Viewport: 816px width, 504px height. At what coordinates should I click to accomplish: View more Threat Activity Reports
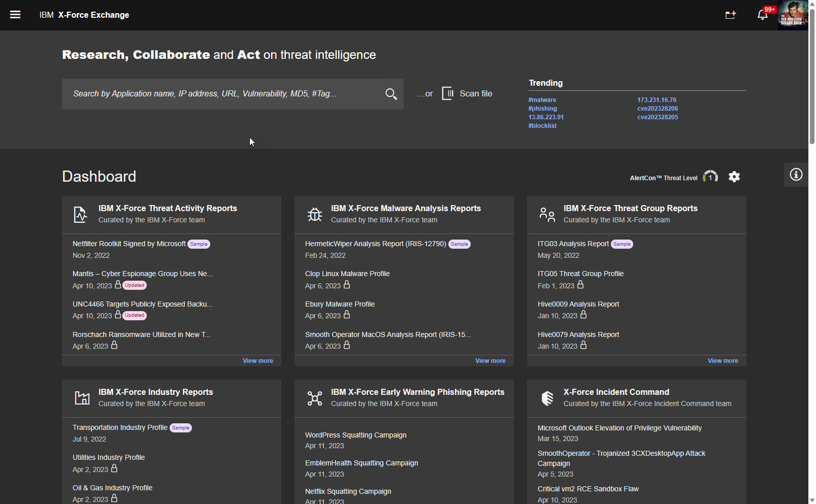(257, 361)
